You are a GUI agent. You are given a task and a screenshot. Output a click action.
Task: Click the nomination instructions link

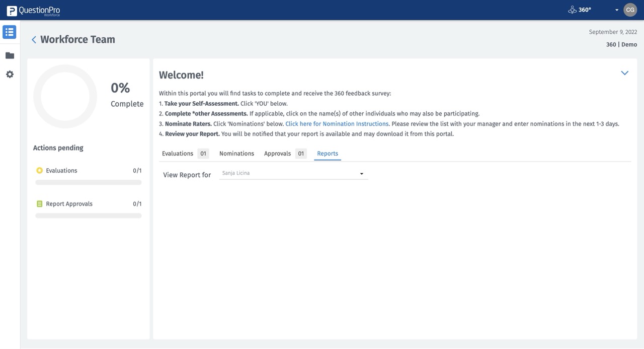pyautogui.click(x=337, y=123)
